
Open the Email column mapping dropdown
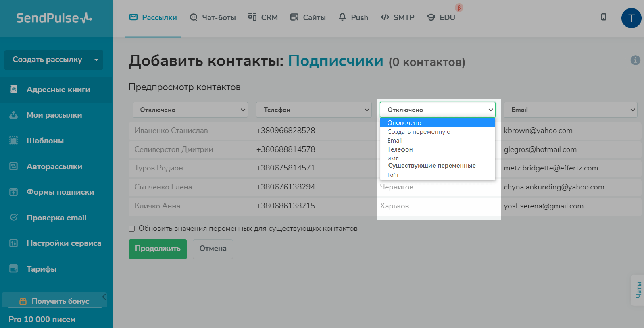[570, 110]
